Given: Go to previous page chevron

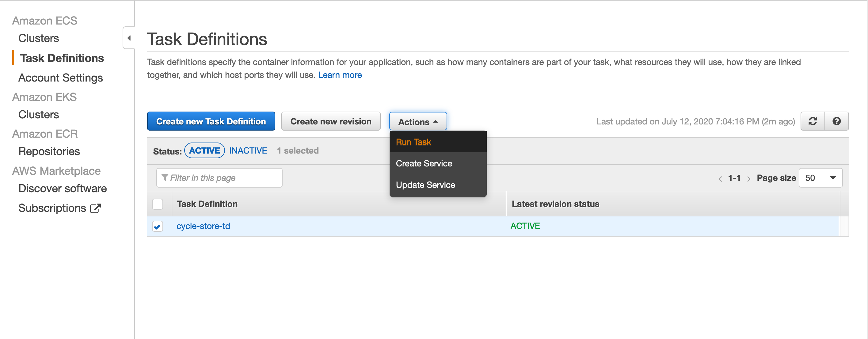Looking at the screenshot, I should coord(720,179).
